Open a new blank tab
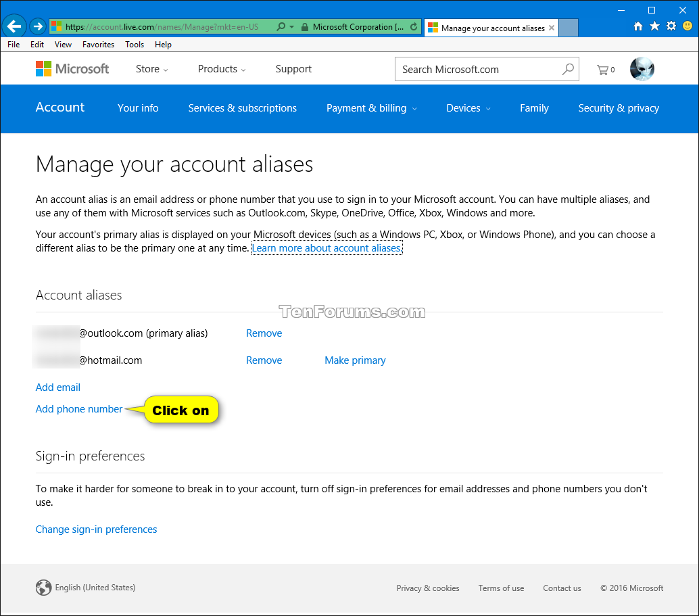Screen dimensions: 699x616 [x=569, y=28]
